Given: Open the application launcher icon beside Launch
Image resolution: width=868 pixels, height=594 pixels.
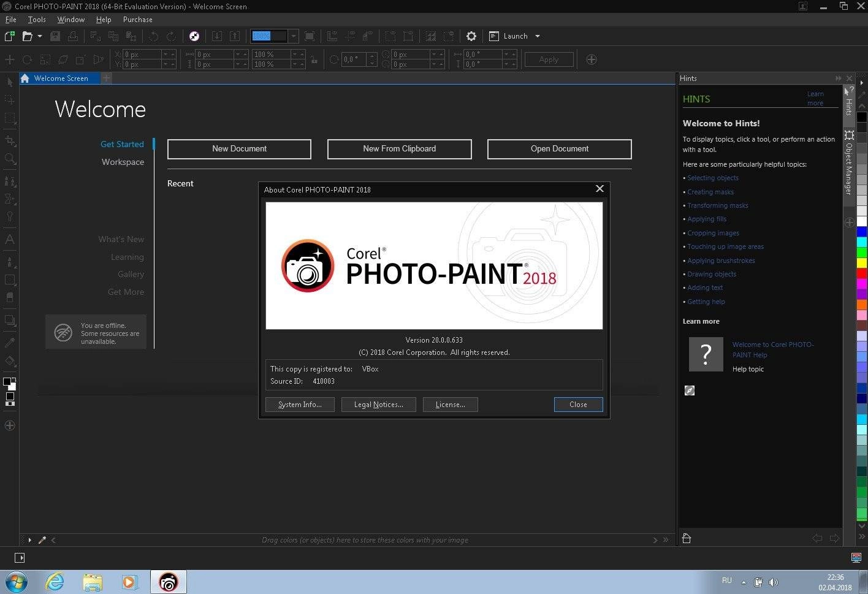Looking at the screenshot, I should click(494, 36).
